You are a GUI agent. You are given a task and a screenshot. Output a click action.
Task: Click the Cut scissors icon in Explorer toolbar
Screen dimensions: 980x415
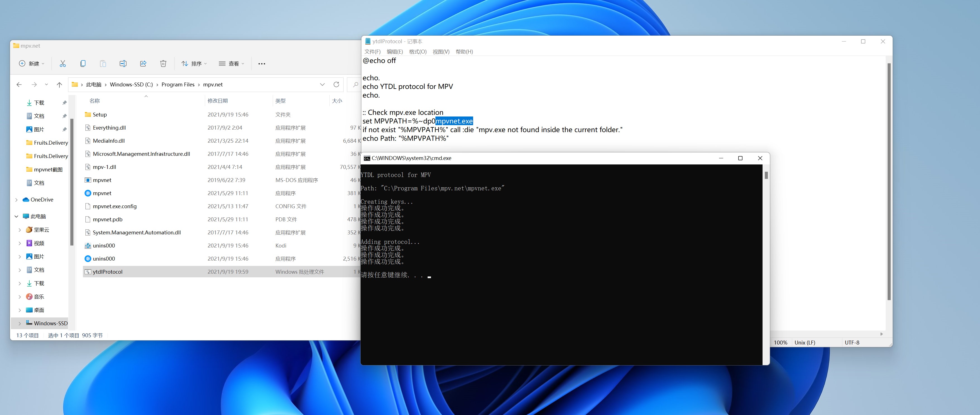tap(63, 64)
